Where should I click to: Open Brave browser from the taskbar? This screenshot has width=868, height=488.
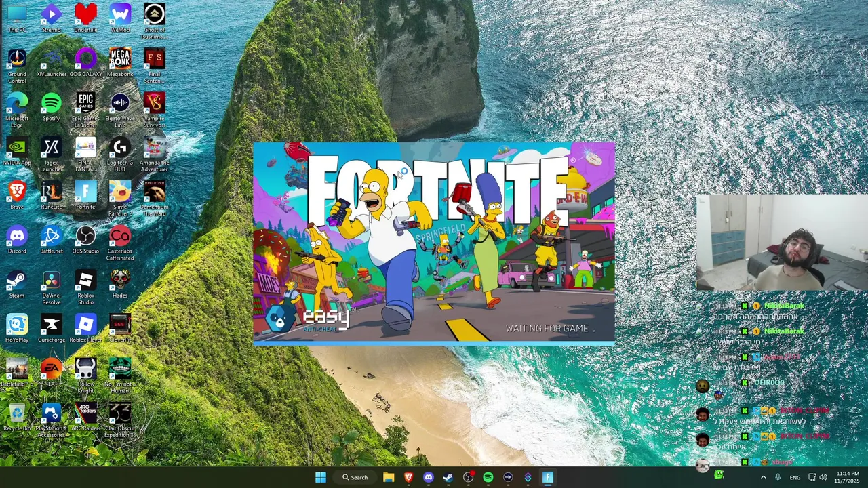408,477
